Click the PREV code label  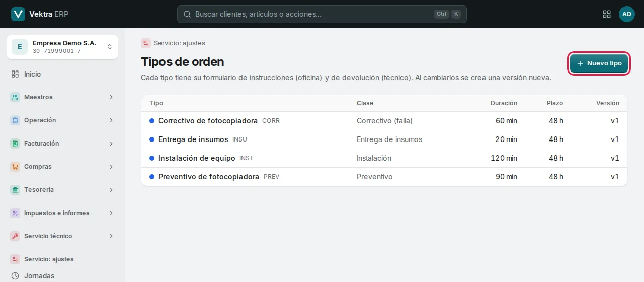pos(271,177)
